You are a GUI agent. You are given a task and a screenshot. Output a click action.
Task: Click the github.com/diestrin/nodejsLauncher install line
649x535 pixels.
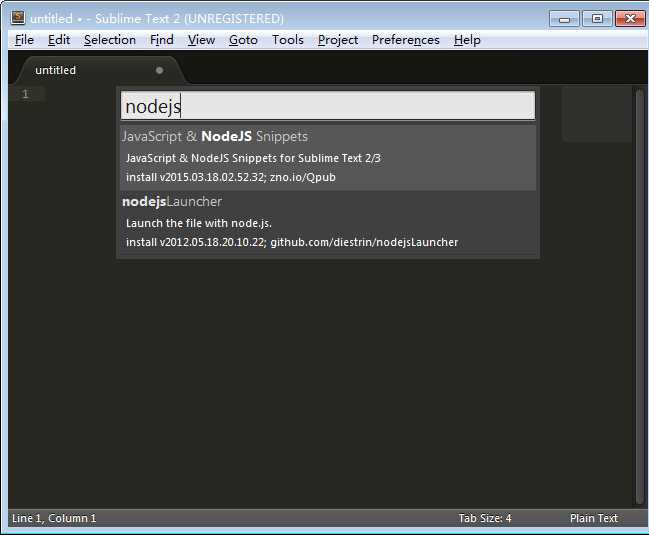pos(292,242)
